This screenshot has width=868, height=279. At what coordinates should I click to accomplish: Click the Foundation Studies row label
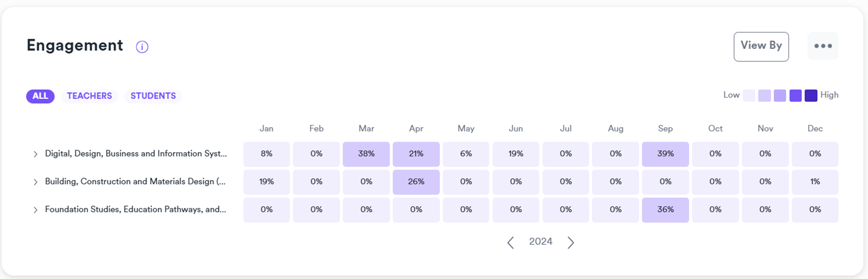135,209
